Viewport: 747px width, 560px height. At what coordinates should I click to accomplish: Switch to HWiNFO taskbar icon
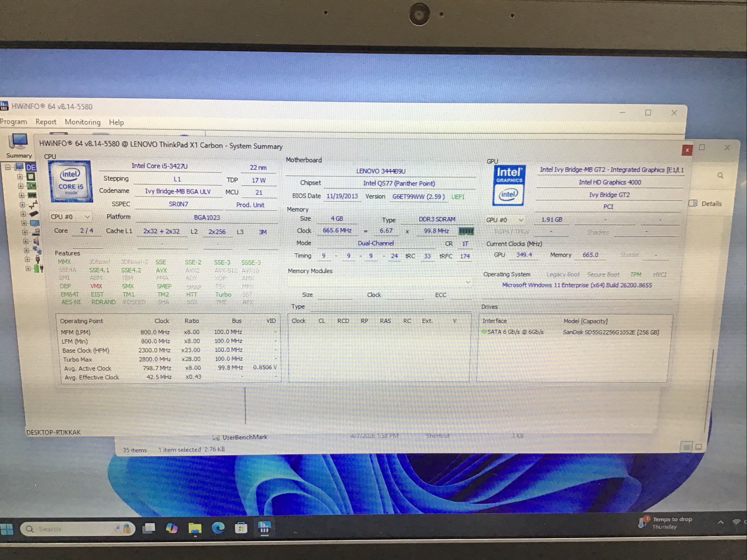coord(264,528)
